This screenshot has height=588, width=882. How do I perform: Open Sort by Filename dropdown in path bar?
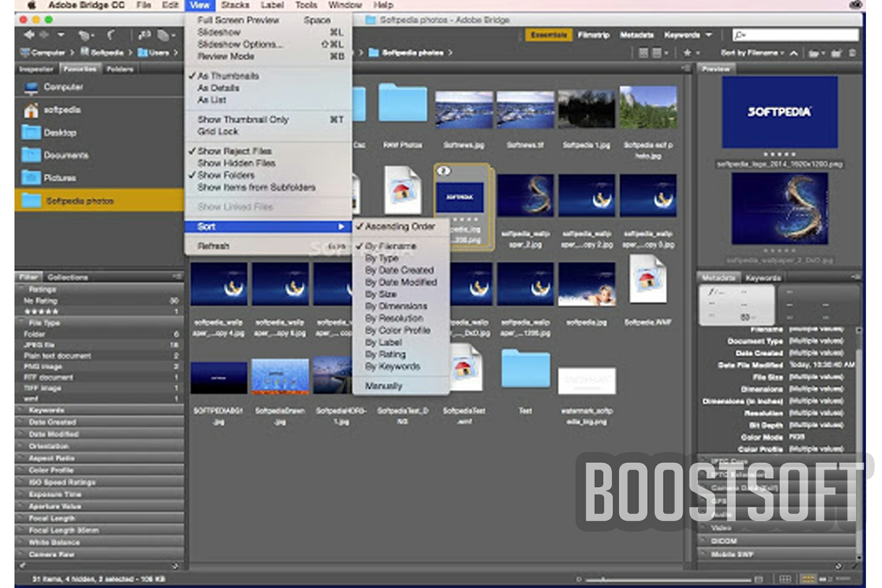coord(752,53)
